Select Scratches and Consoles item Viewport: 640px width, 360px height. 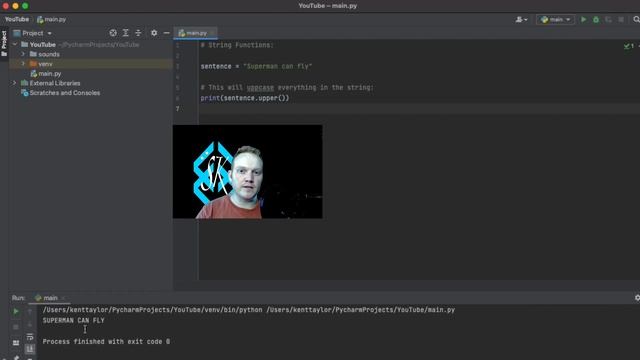pyautogui.click(x=64, y=93)
